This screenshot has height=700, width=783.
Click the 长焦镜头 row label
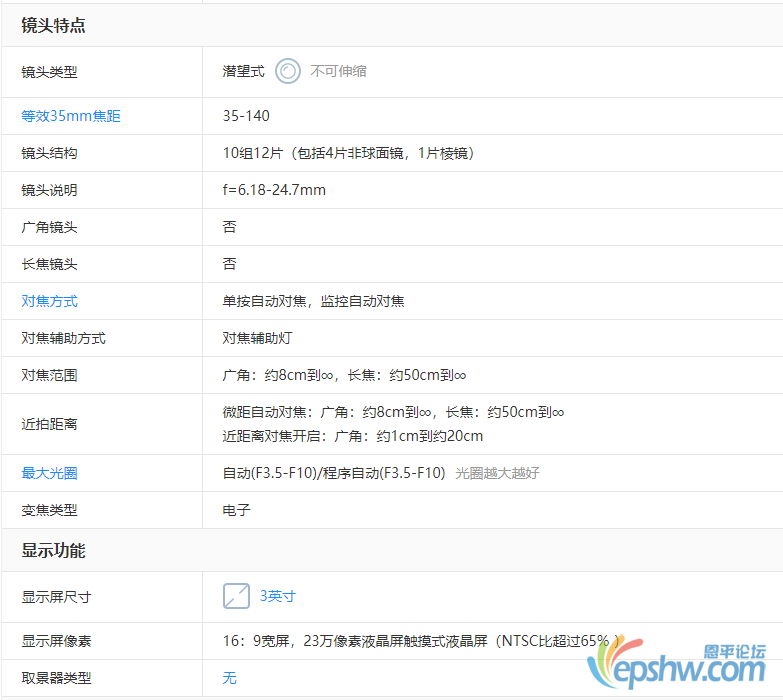click(49, 264)
